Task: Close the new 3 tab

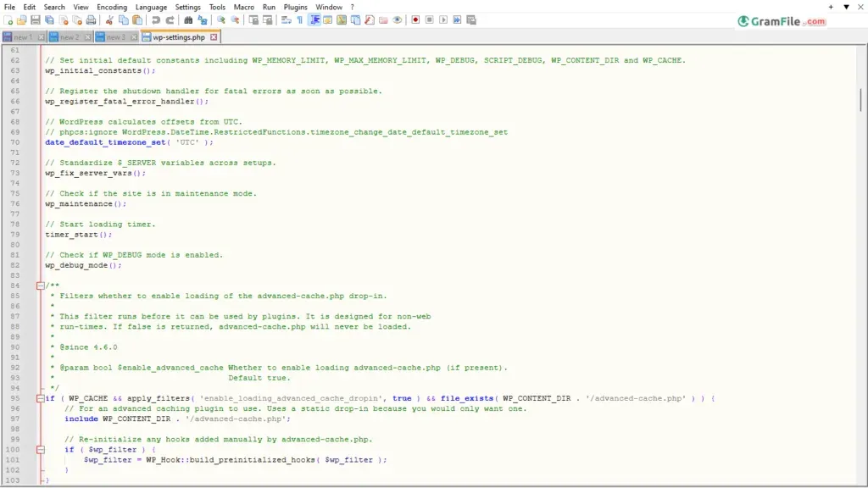Action: pos(134,37)
